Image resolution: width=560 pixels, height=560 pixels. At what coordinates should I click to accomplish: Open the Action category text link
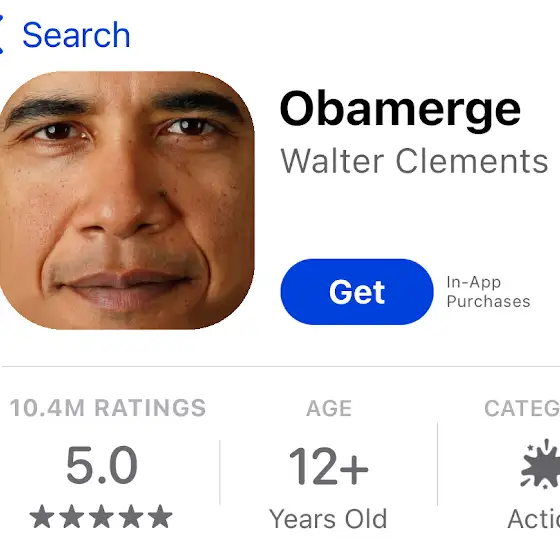pyautogui.click(x=534, y=519)
